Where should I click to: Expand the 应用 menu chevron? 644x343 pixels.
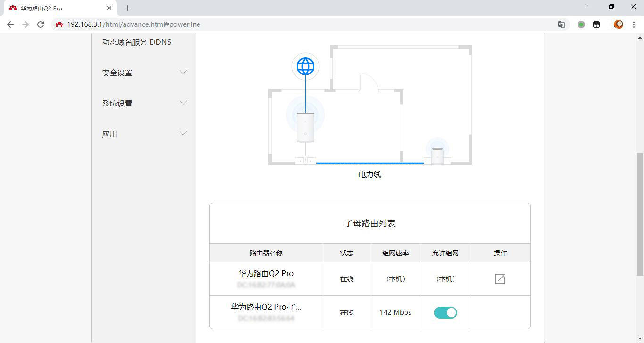point(183,134)
